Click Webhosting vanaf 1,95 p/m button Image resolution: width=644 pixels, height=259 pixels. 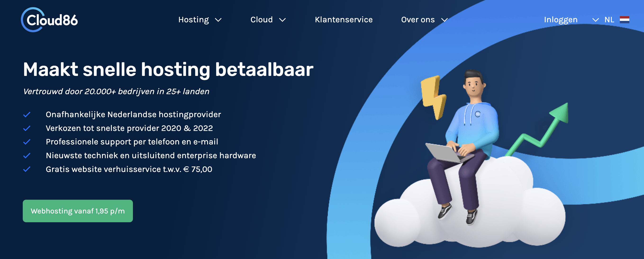click(78, 211)
